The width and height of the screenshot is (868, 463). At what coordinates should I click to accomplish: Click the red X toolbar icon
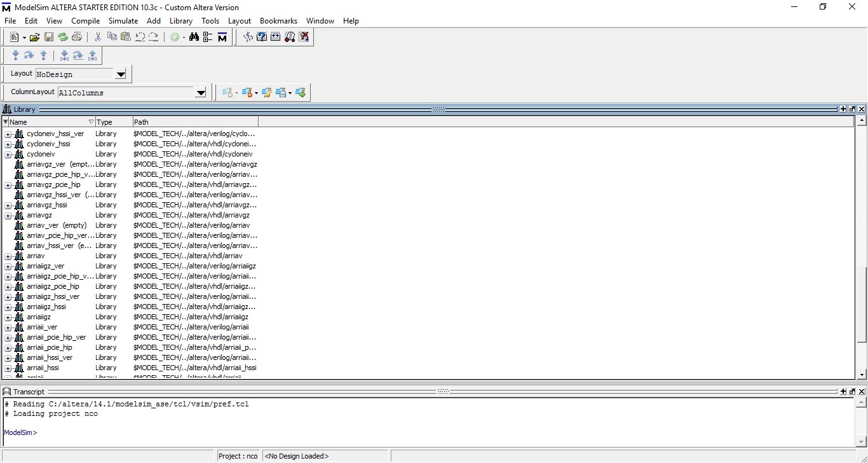(x=304, y=38)
